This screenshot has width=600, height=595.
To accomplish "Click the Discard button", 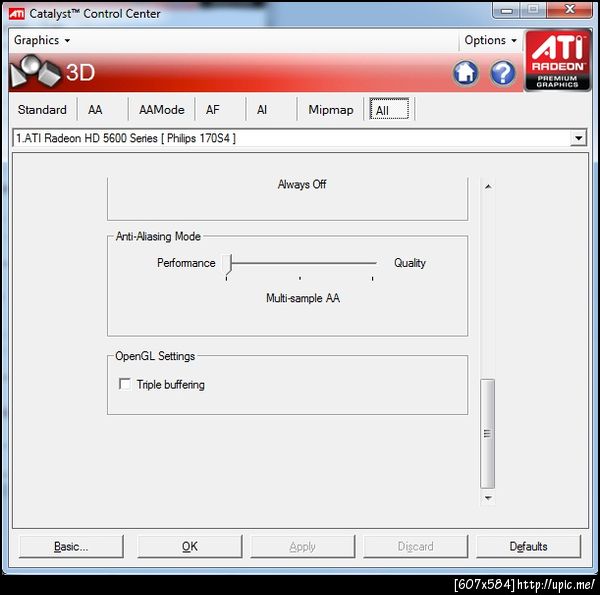I will click(x=416, y=546).
